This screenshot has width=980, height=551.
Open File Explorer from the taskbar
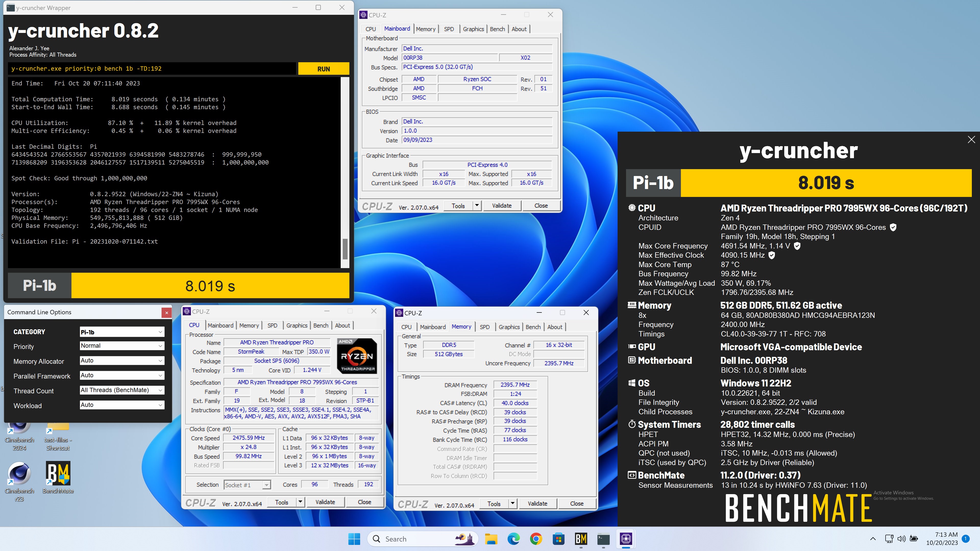[x=491, y=539]
